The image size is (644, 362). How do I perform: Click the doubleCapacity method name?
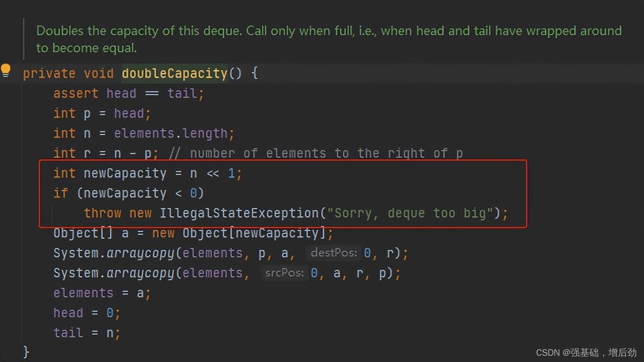tap(175, 73)
